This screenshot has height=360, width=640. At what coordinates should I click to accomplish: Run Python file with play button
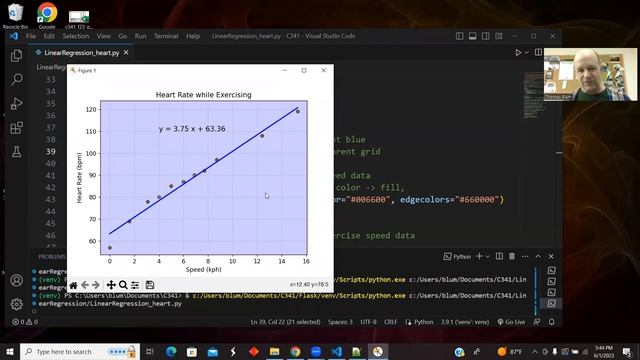(x=518, y=53)
